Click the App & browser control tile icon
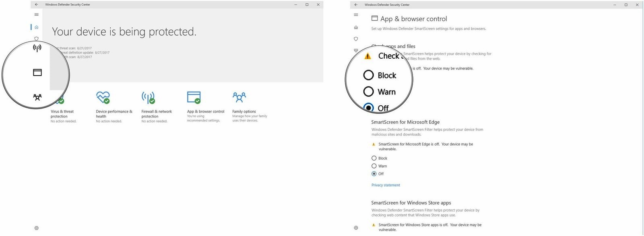 (194, 97)
